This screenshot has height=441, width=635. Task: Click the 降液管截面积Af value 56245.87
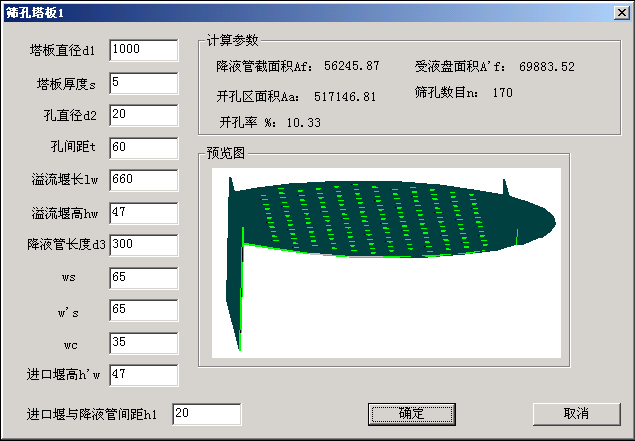click(x=352, y=66)
